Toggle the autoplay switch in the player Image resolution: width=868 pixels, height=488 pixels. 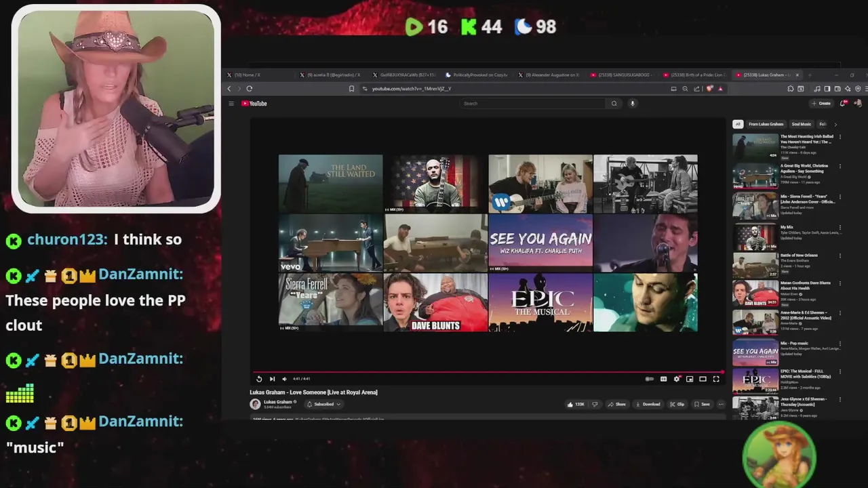650,379
